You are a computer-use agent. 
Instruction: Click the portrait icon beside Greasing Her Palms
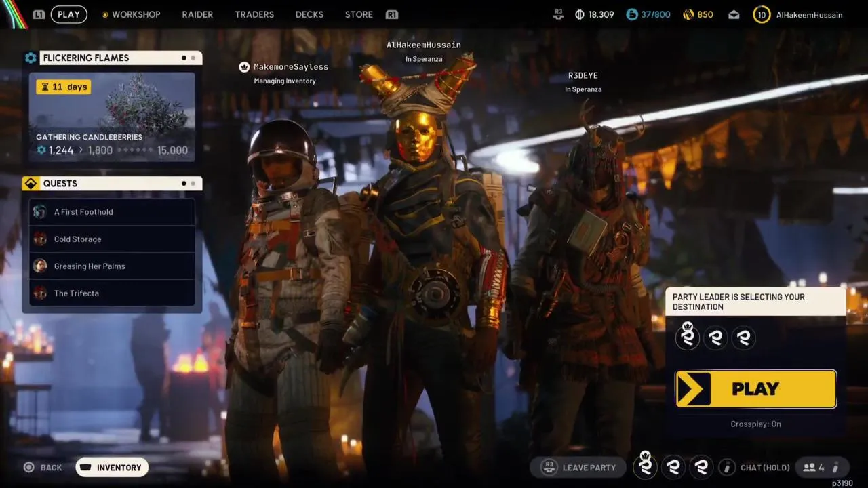(x=40, y=266)
